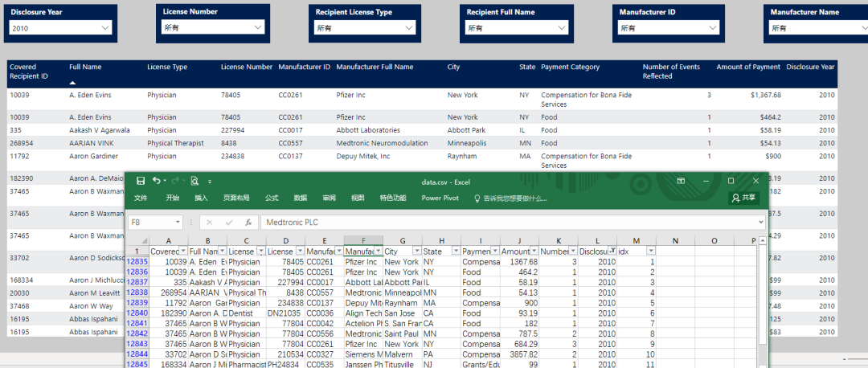Open the idx column filter in Excel
868x368 pixels.
[651, 251]
